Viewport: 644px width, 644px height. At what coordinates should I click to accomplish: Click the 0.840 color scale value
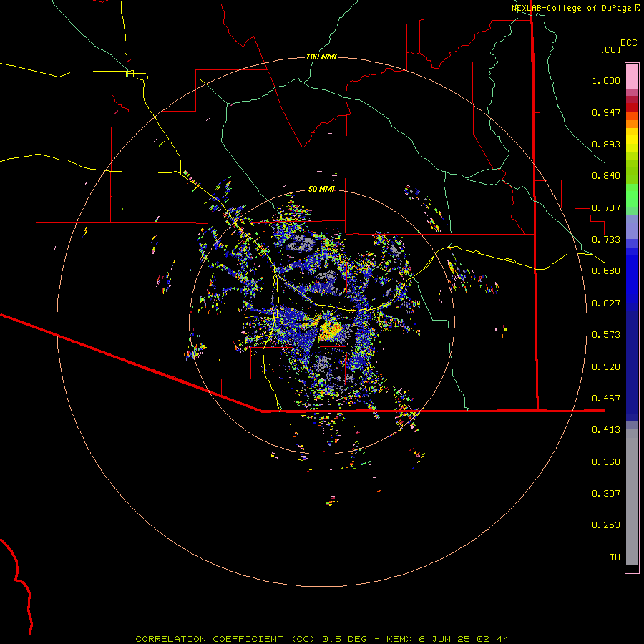606,176
